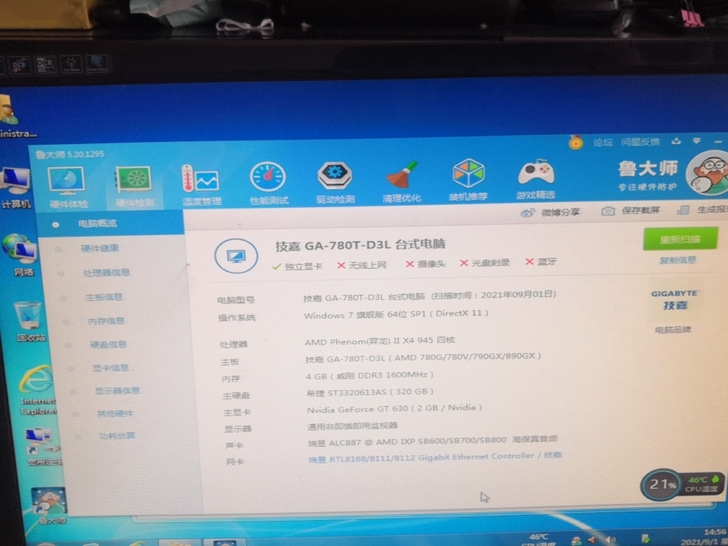Viewport: 728px width, 546px height.
Task: Share via 微博分享
Action: pos(550,213)
